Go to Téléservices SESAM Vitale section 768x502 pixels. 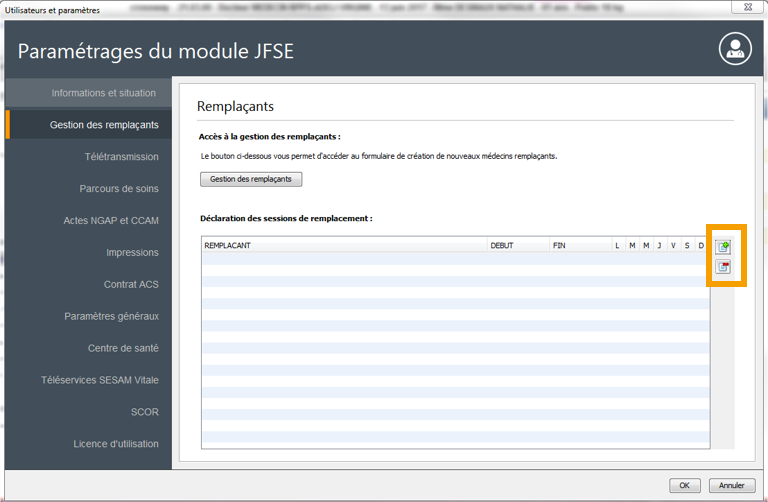(x=89, y=380)
